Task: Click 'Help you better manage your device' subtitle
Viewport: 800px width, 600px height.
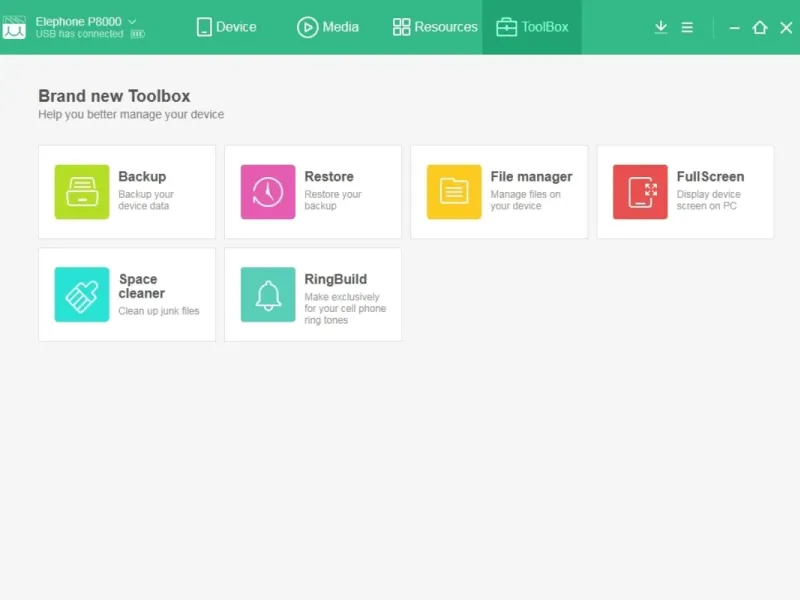Action: [131, 114]
